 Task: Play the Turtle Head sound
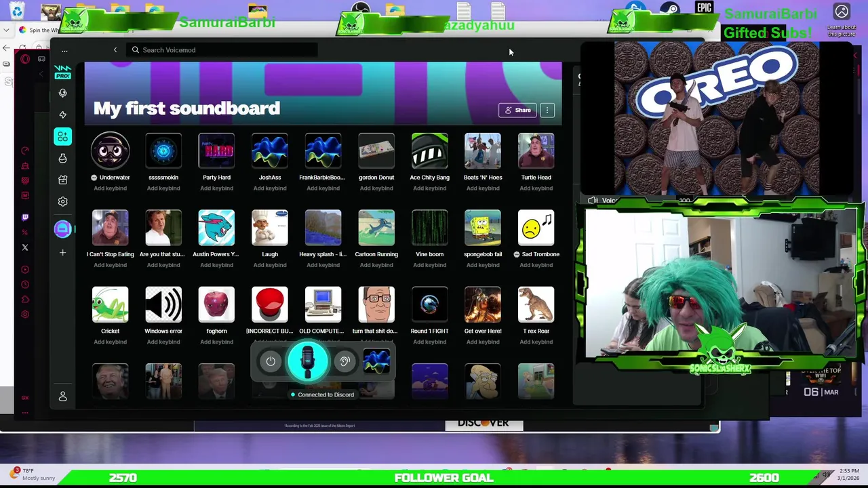(536, 150)
